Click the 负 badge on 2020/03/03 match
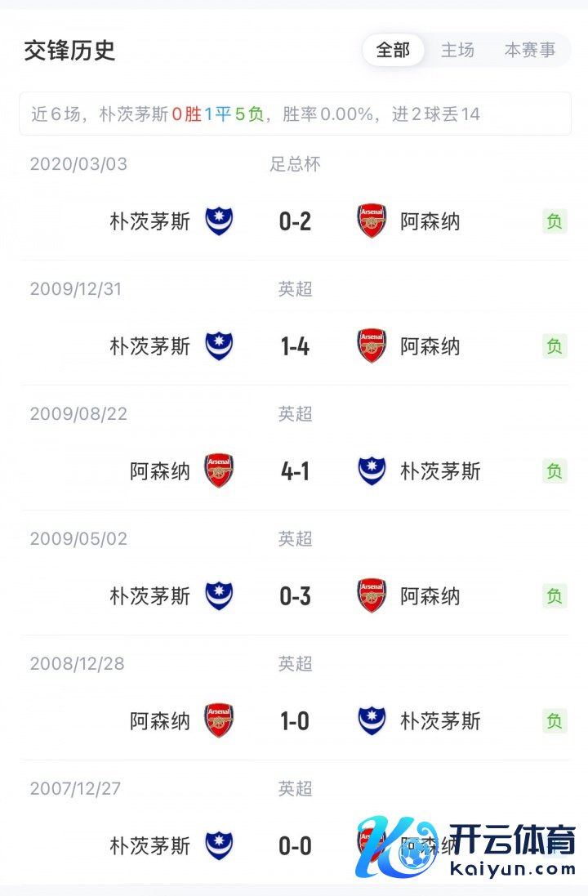 pos(555,221)
